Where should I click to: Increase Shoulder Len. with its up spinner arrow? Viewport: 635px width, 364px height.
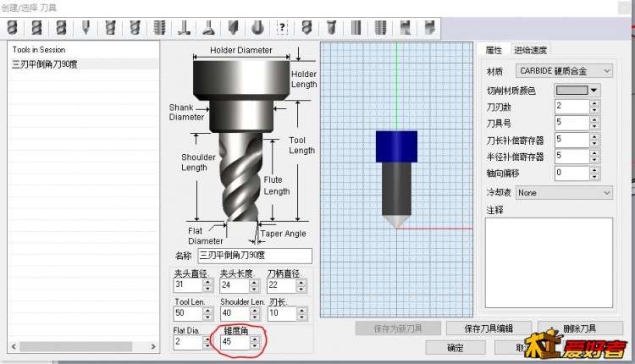point(255,310)
